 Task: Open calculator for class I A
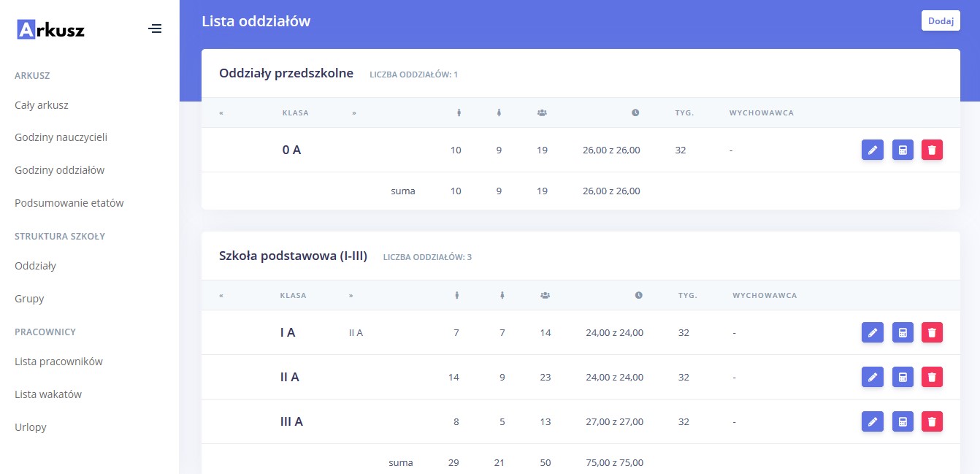pyautogui.click(x=903, y=332)
